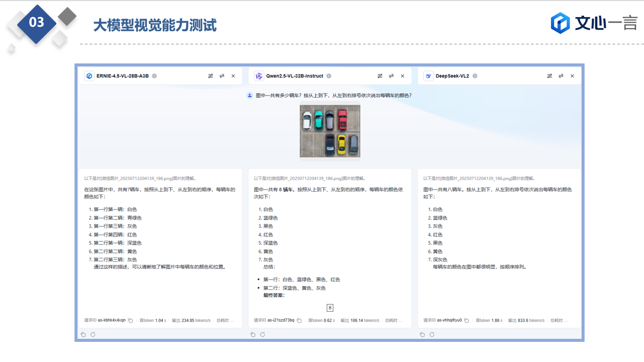
Task: Click the Qwen2.5-VL-32B-Instruct model logo
Action: tap(259, 76)
